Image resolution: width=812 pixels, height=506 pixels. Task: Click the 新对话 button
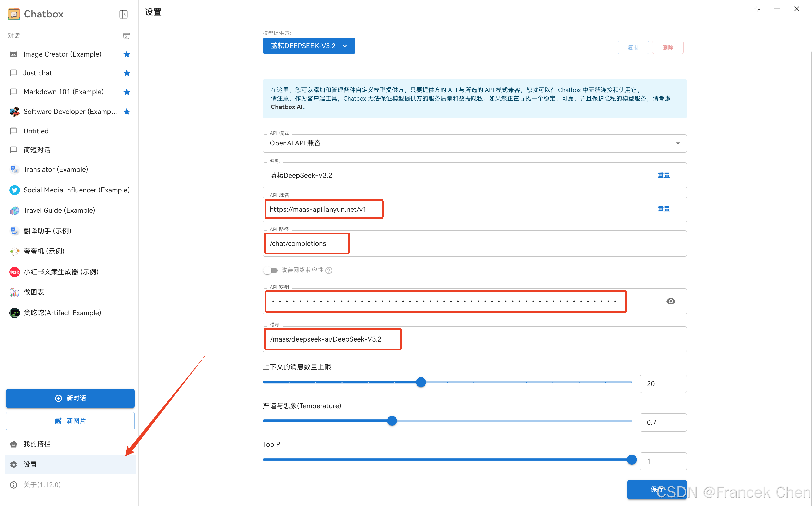70,398
